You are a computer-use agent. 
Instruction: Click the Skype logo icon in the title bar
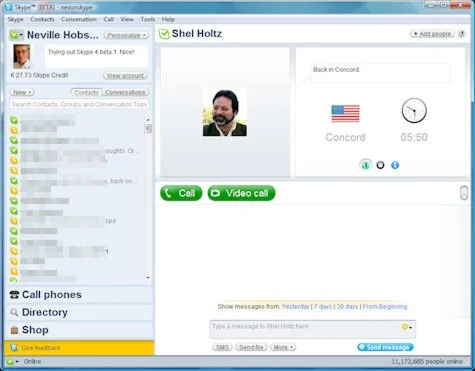[8, 7]
